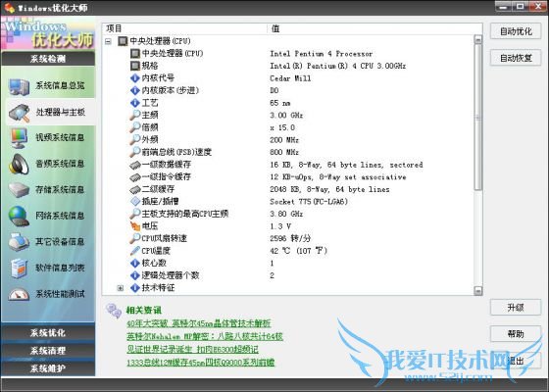Open link 1333总线12M缓存45nm四核
This screenshot has height=392, width=549.
[x=201, y=362]
